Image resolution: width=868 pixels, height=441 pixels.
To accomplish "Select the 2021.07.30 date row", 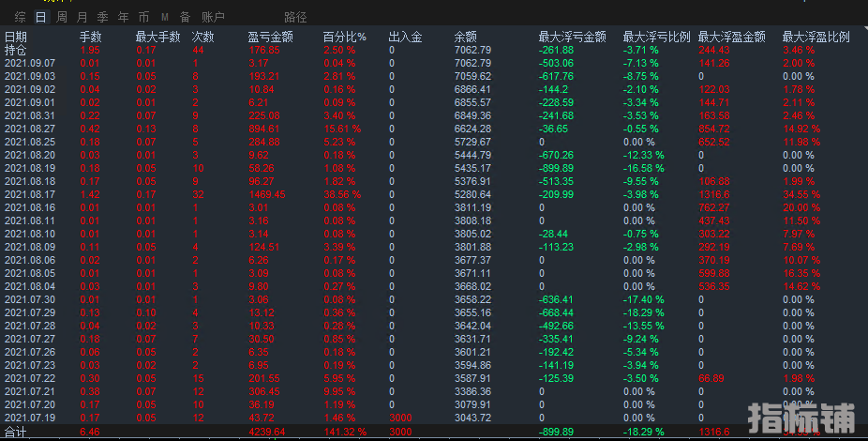I will 30,299.
